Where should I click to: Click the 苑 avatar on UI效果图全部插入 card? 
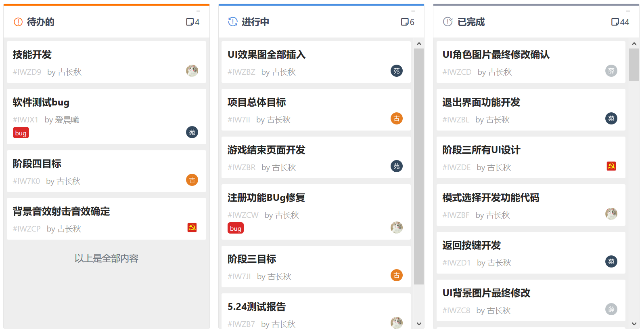[397, 71]
